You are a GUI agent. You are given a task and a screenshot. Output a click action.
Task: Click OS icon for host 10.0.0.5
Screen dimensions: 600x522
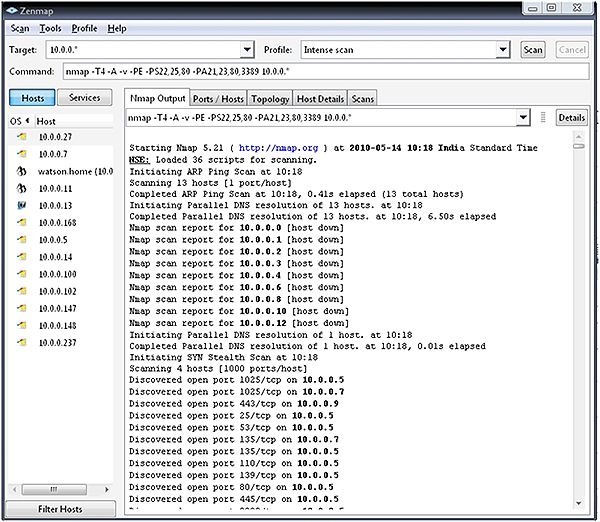pos(22,239)
